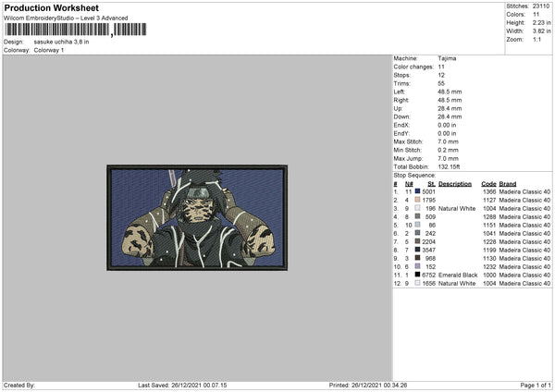Screen dimensions: 555x392
Task: Choose the brown swatch beside stitch count 2204
Action: coord(417,241)
